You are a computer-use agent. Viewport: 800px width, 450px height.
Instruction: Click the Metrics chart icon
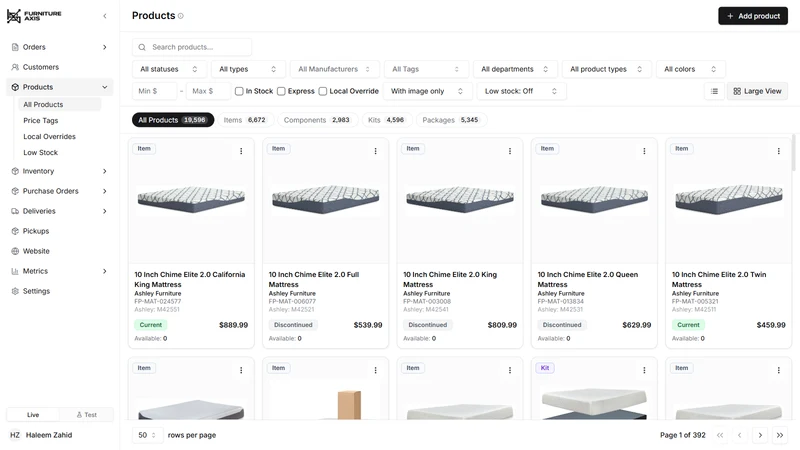[x=15, y=271]
